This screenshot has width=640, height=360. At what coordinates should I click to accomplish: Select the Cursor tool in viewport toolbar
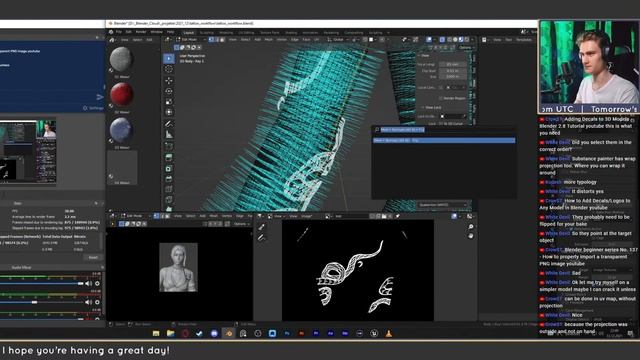click(x=169, y=69)
